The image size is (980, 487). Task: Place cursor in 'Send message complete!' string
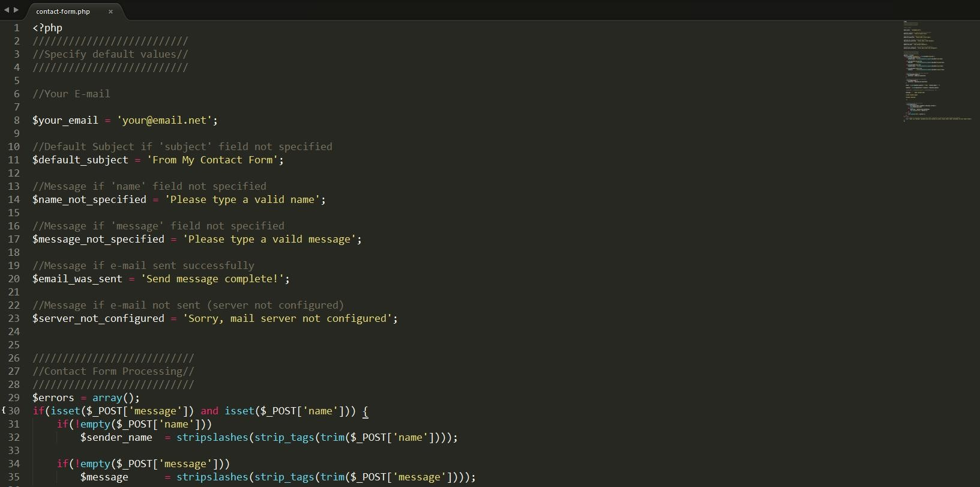[212, 279]
